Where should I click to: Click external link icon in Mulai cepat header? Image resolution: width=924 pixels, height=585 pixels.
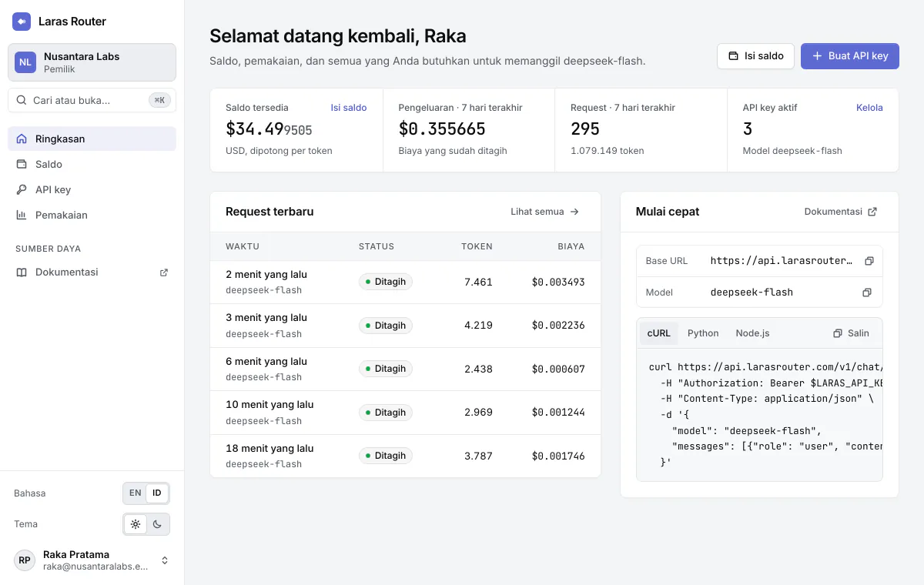(872, 212)
